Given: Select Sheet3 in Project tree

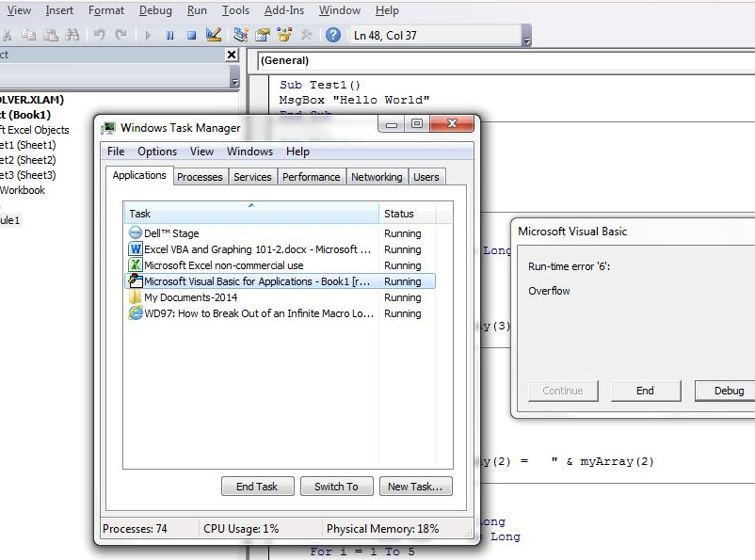Looking at the screenshot, I should [x=28, y=175].
